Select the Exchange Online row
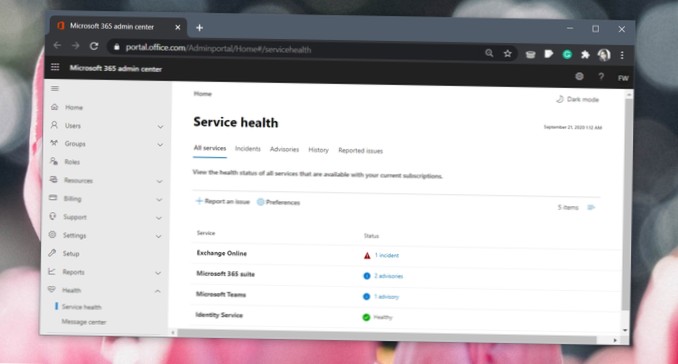678x364 pixels. tap(406, 254)
